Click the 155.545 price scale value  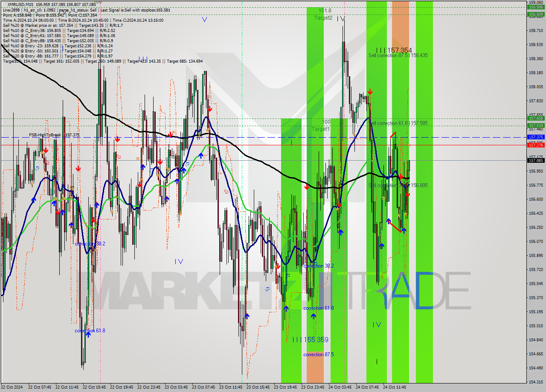(x=536, y=283)
